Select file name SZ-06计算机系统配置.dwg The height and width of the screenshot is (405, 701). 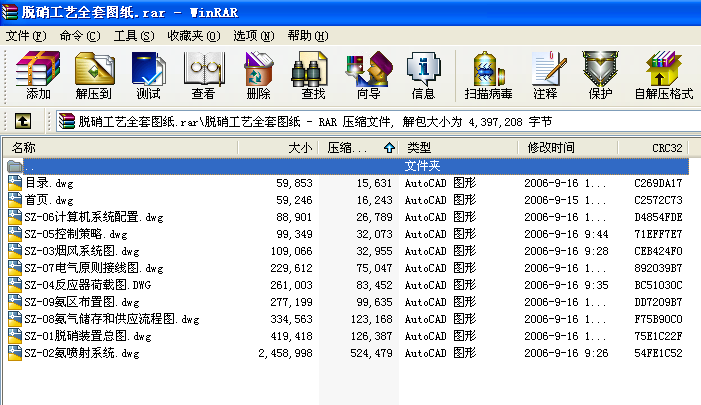click(94, 217)
